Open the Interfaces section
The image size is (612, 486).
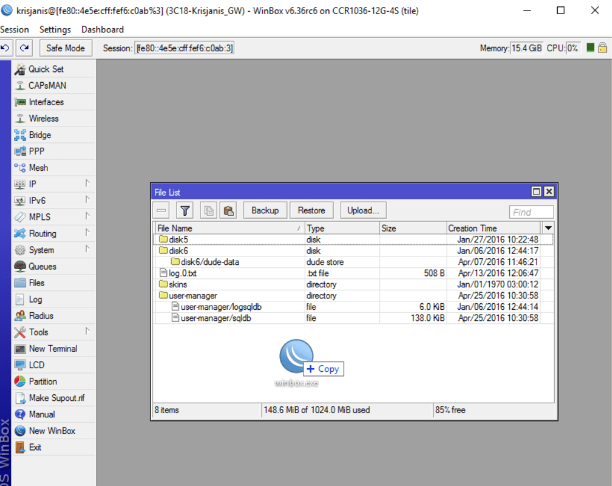(x=53, y=102)
